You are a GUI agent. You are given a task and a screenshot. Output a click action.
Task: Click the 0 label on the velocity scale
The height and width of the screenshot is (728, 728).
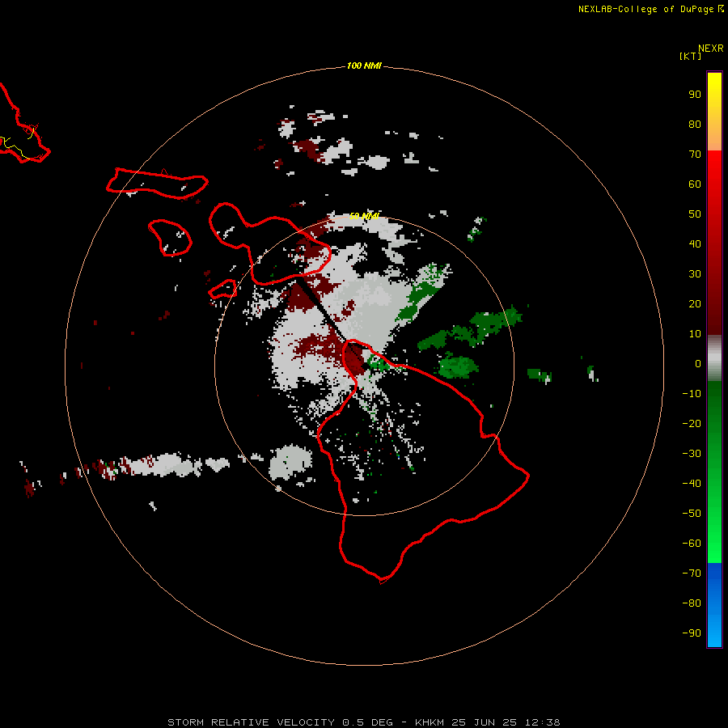[x=698, y=363]
